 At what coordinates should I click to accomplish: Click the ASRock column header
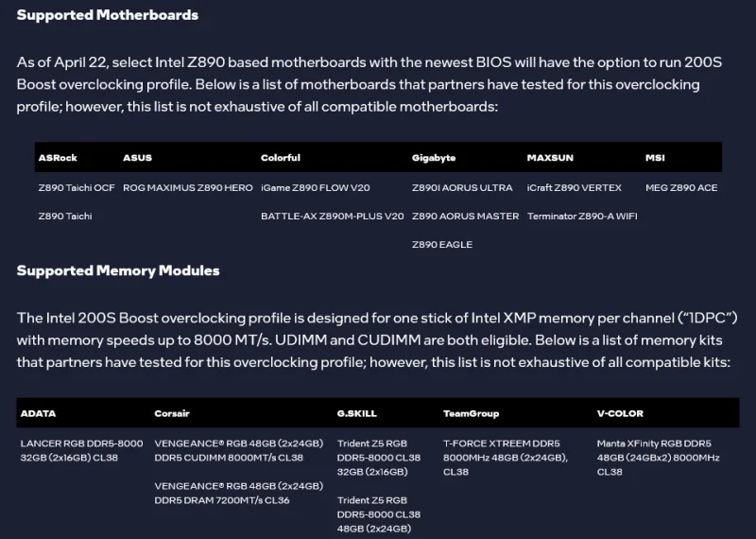58,158
